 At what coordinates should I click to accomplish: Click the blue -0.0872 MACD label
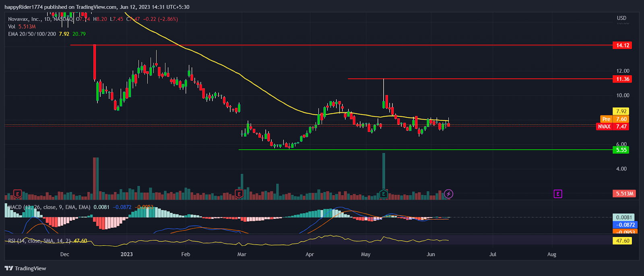tap(625, 225)
